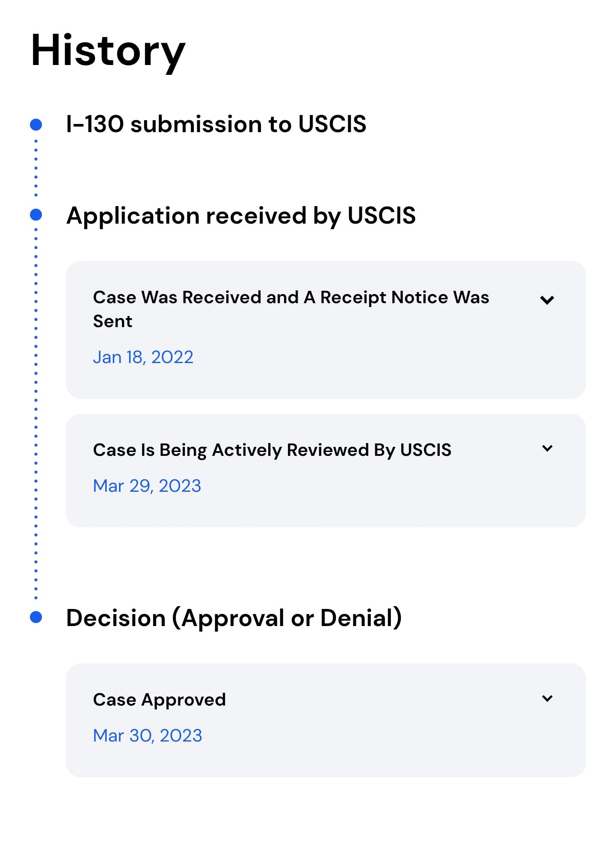The width and height of the screenshot is (616, 842).
Task: Select the Mar 30, 2023 date under Case Approved
Action: pos(148,736)
